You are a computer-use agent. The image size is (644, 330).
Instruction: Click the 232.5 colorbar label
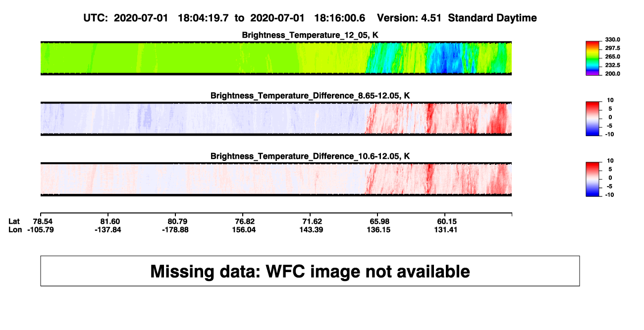point(613,65)
